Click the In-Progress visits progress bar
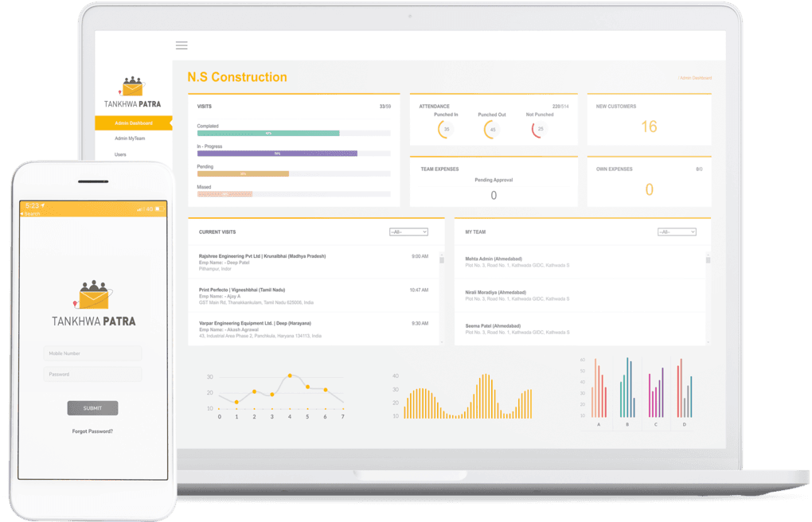The width and height of the screenshot is (812, 522). (x=294, y=154)
